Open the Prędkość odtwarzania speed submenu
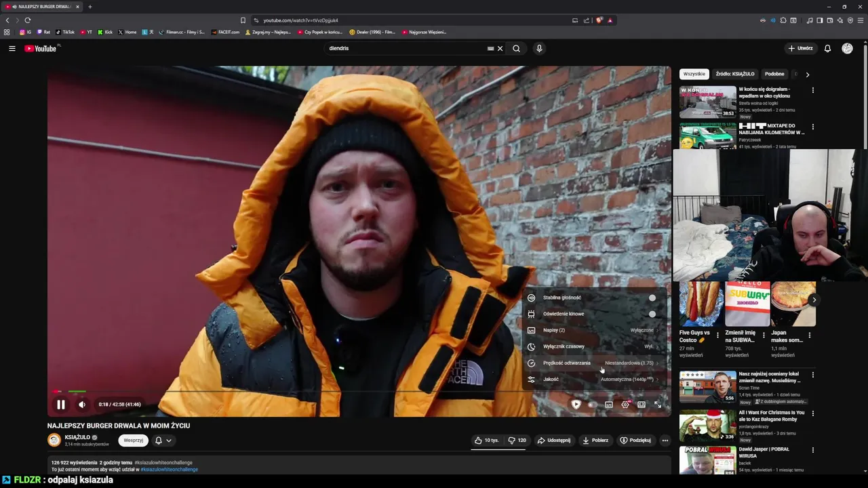This screenshot has width=868, height=488. click(595, 363)
